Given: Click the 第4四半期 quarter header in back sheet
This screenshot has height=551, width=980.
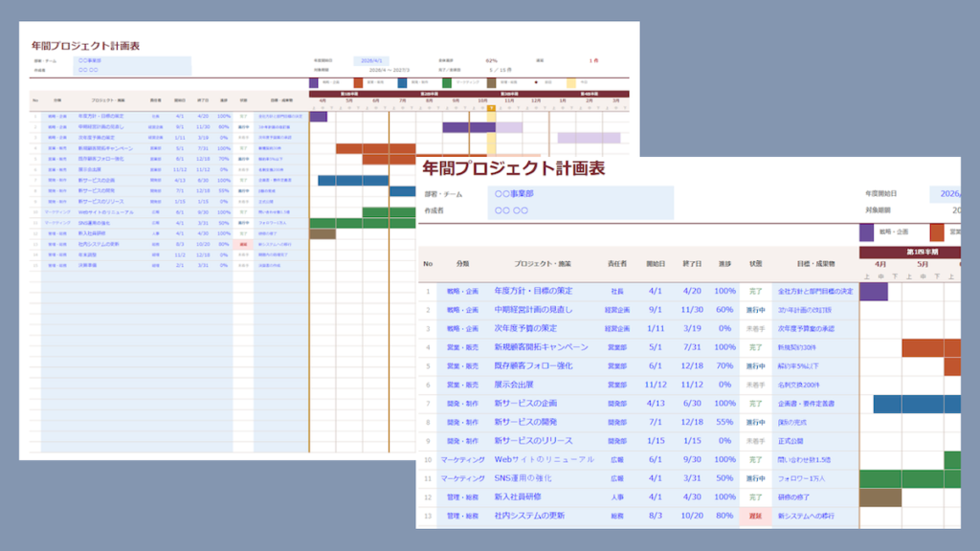Looking at the screenshot, I should pos(590,95).
